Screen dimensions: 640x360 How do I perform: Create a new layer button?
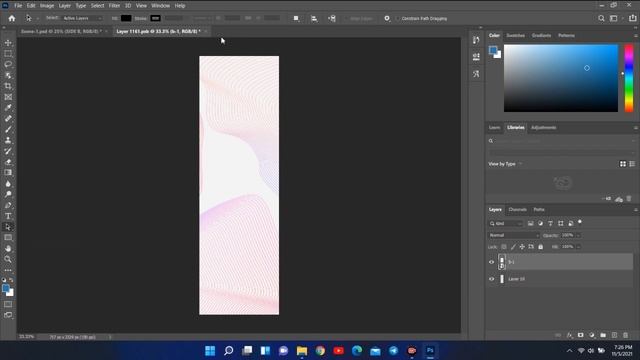[614, 335]
